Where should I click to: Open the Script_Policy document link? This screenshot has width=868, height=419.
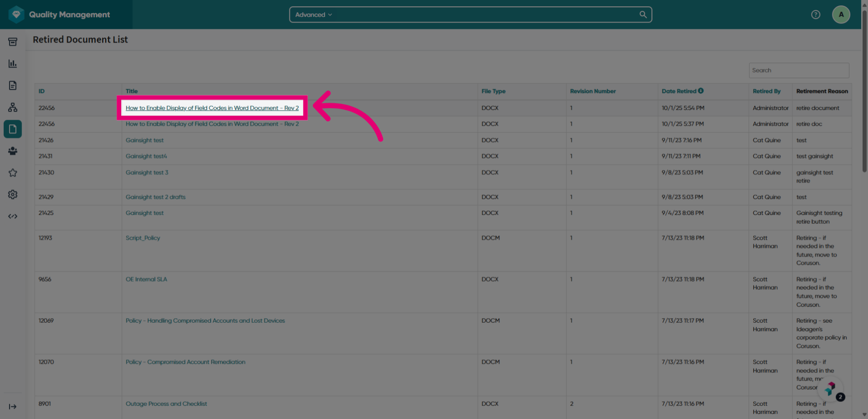tap(143, 238)
